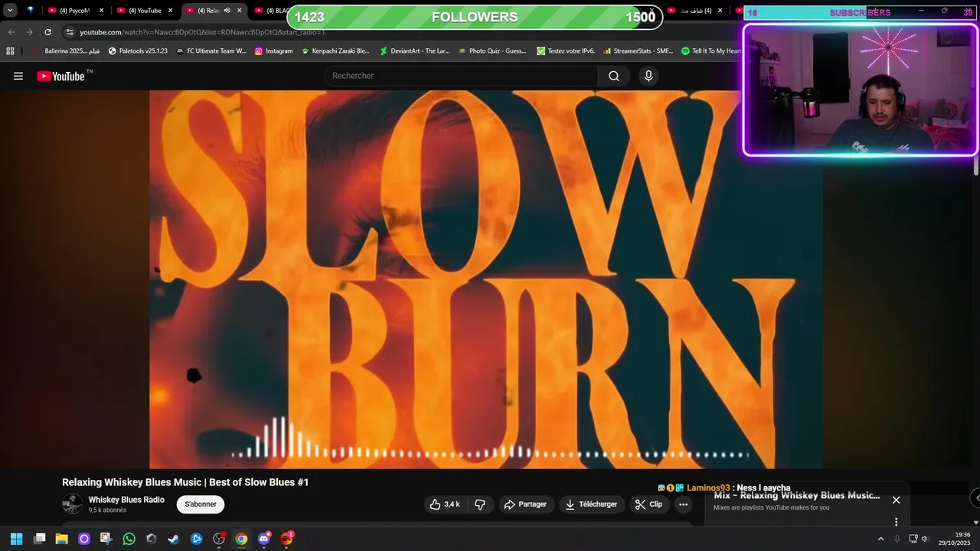Screen dimensions: 980x551
Task: Click the browser address bar URL
Action: (202, 32)
